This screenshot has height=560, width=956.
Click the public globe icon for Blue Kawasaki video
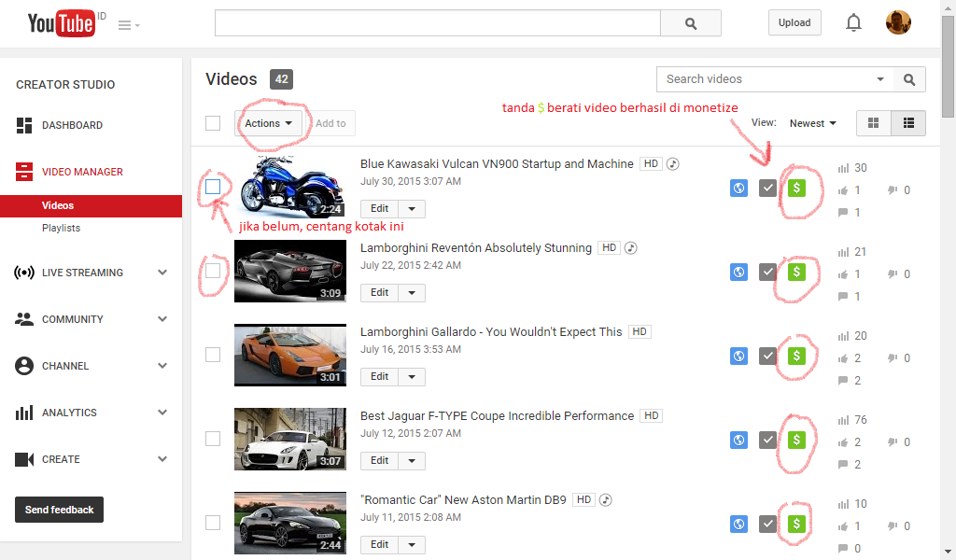(739, 189)
